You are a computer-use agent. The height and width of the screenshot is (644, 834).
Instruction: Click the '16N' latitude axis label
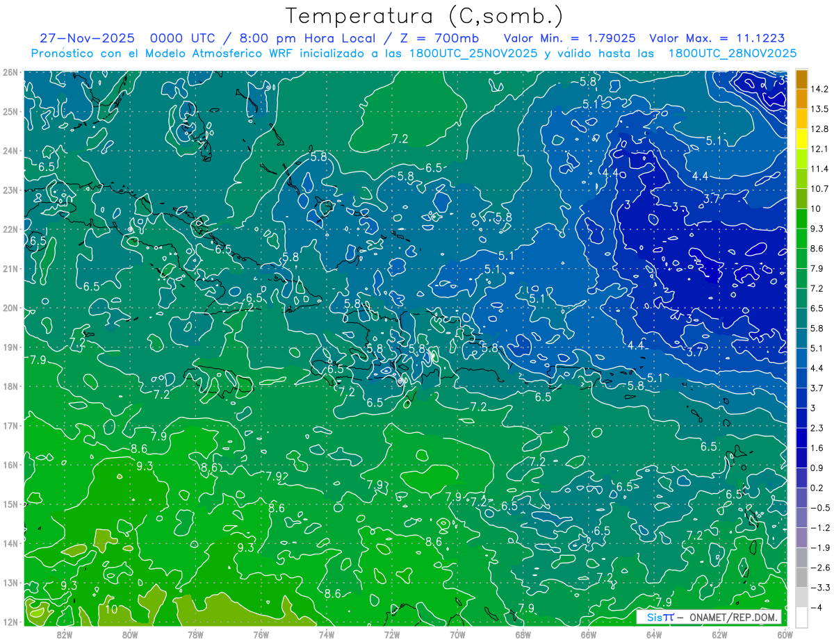10,465
